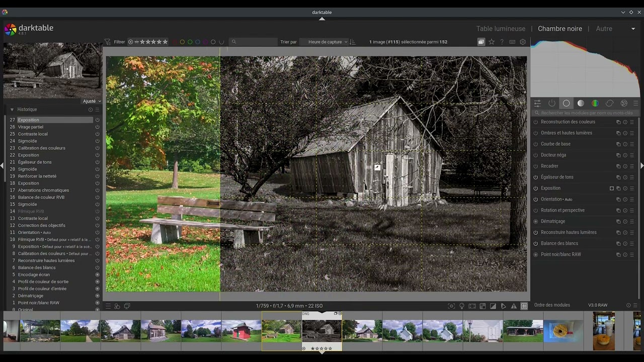Enable Courbe de base module

click(535, 144)
